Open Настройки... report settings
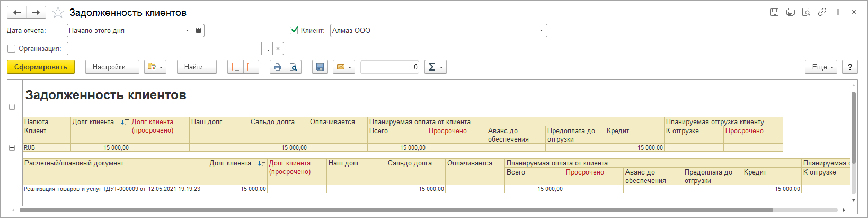Screen dimensions: 868x218 pos(112,67)
